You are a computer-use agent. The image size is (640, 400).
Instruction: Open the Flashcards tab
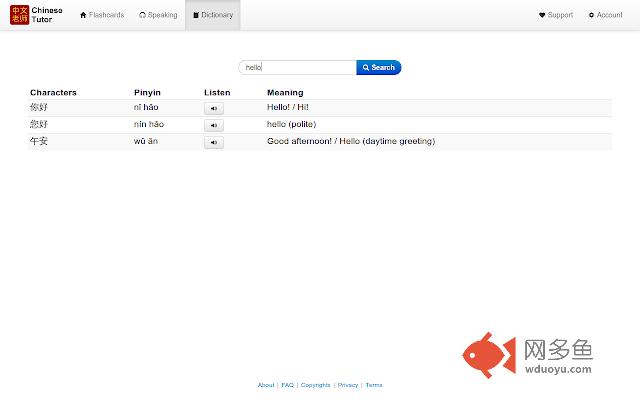102,15
